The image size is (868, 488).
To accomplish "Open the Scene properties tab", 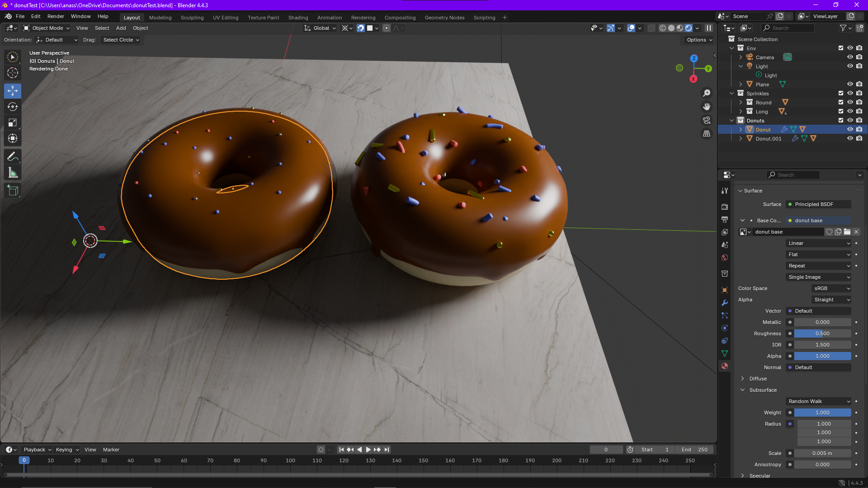I will tap(725, 244).
